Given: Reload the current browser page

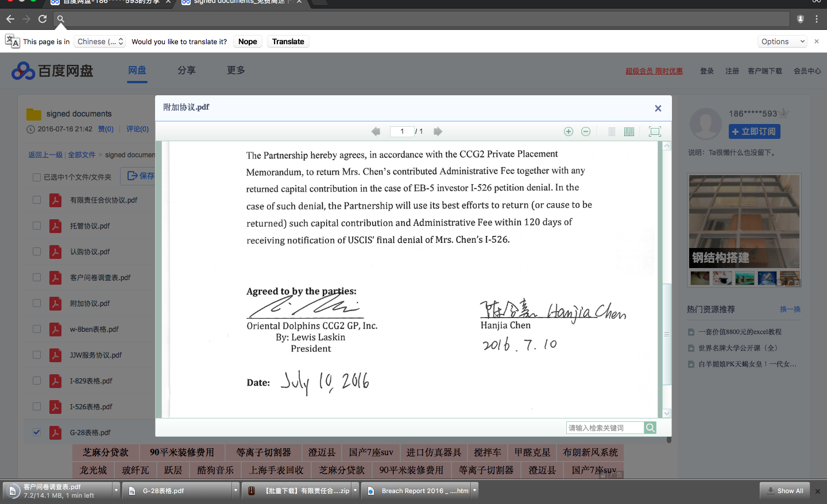Looking at the screenshot, I should coord(42,19).
